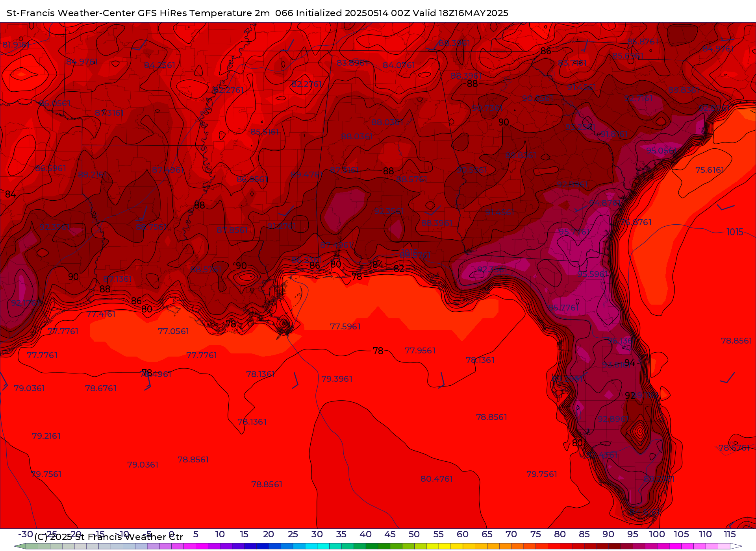Click the colorbar label 10
Viewport: 756px width, 551px height.
(220, 534)
